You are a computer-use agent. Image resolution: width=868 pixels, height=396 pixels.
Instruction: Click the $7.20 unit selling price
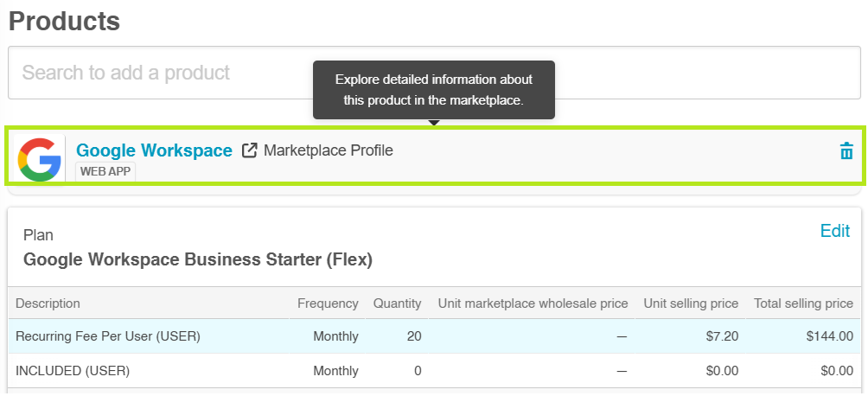pos(722,336)
